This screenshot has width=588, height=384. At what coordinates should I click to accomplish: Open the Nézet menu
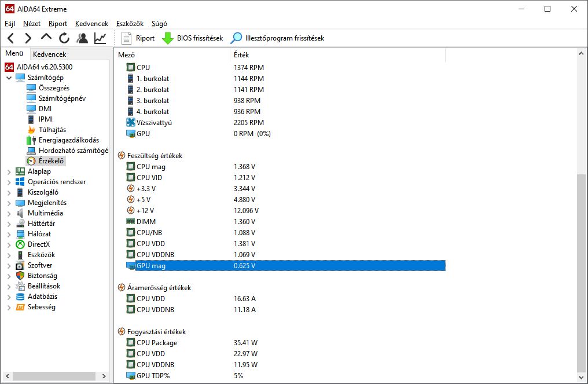coord(31,24)
